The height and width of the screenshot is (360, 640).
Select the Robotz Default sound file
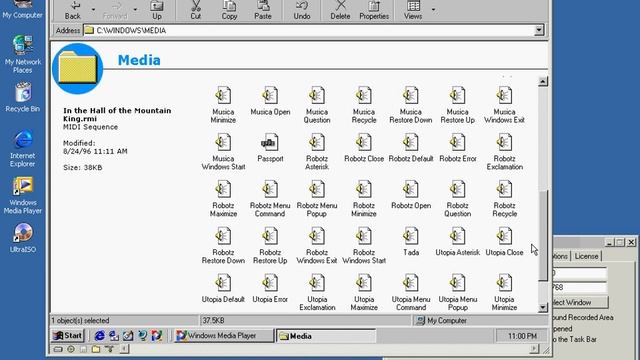pos(411,148)
